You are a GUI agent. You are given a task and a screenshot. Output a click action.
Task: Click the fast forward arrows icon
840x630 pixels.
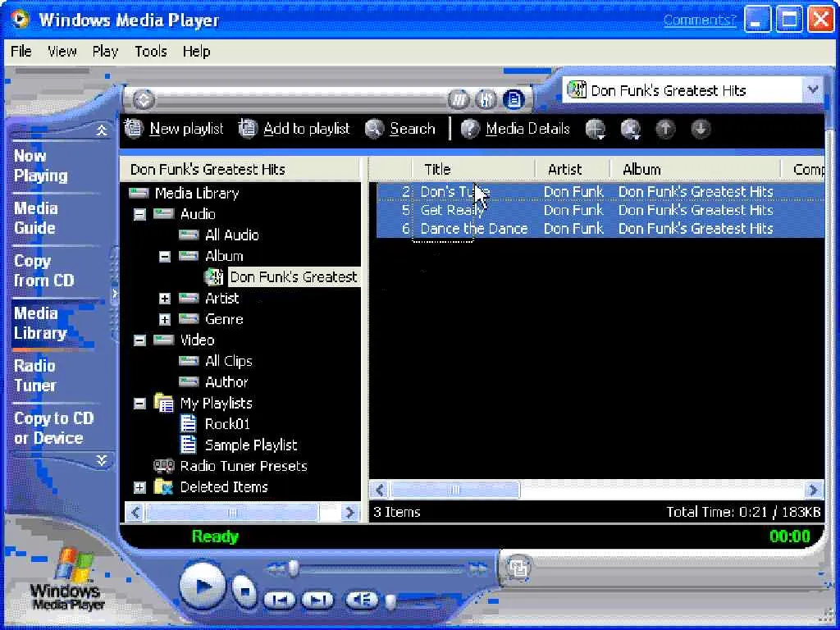pyautogui.click(x=477, y=568)
